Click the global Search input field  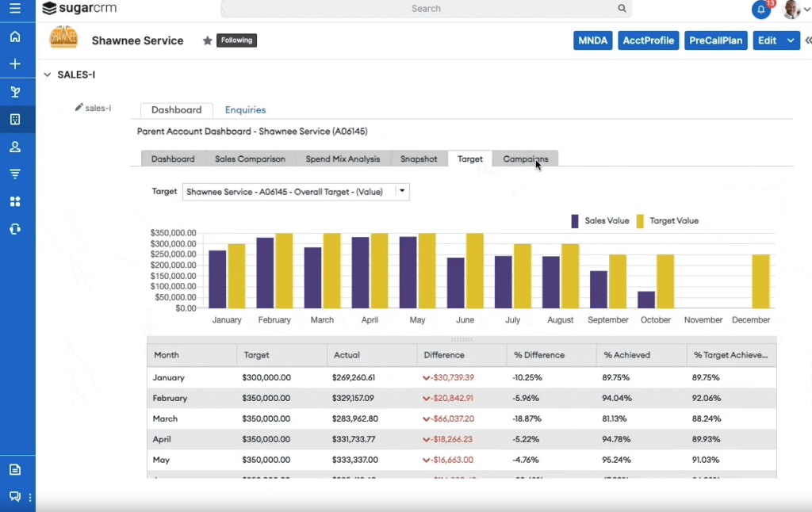426,9
